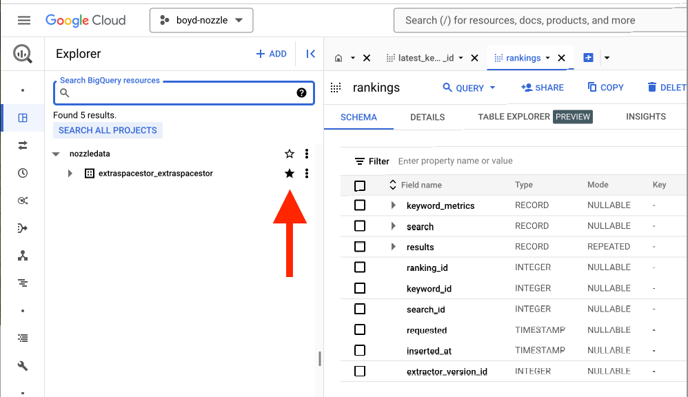Collapse the Explorer pane with arrow icon

(311, 54)
